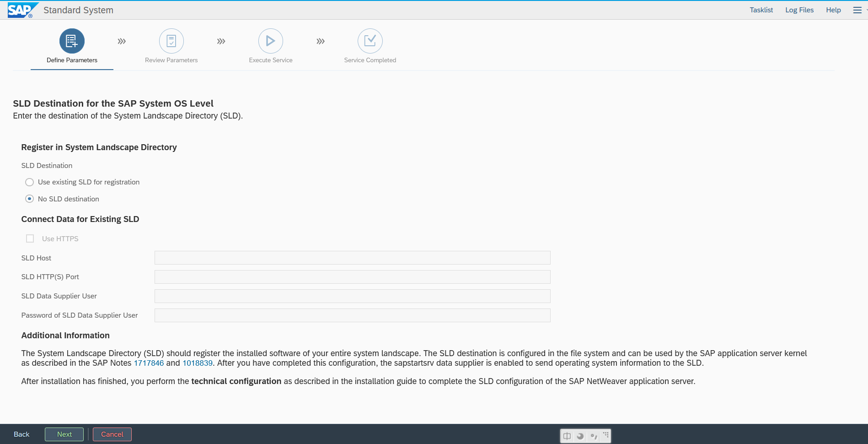Click the Standard System title text
The image size is (868, 444).
(78, 10)
